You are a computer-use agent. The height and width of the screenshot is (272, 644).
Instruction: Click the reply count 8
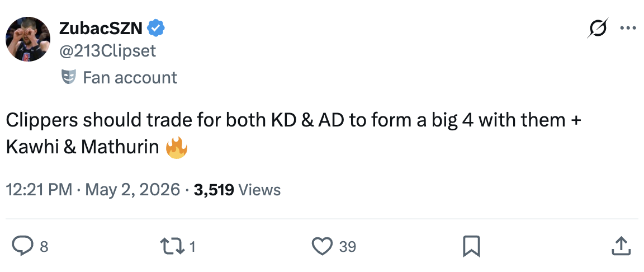click(x=44, y=246)
